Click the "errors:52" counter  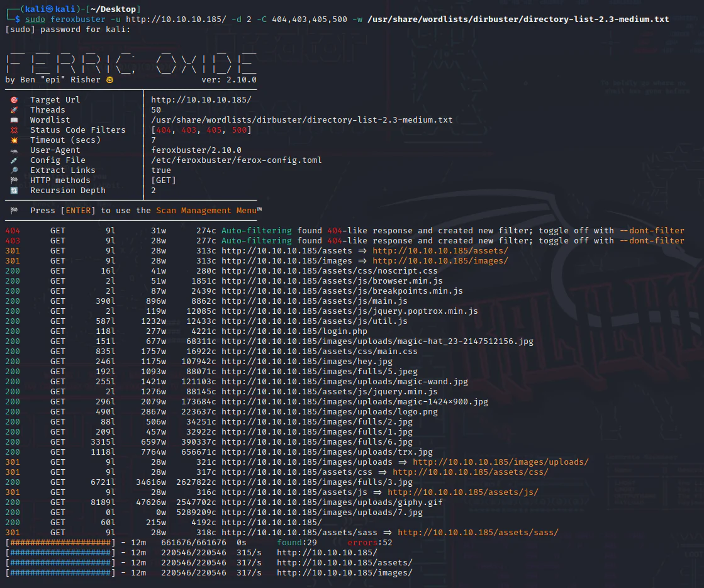369,543
